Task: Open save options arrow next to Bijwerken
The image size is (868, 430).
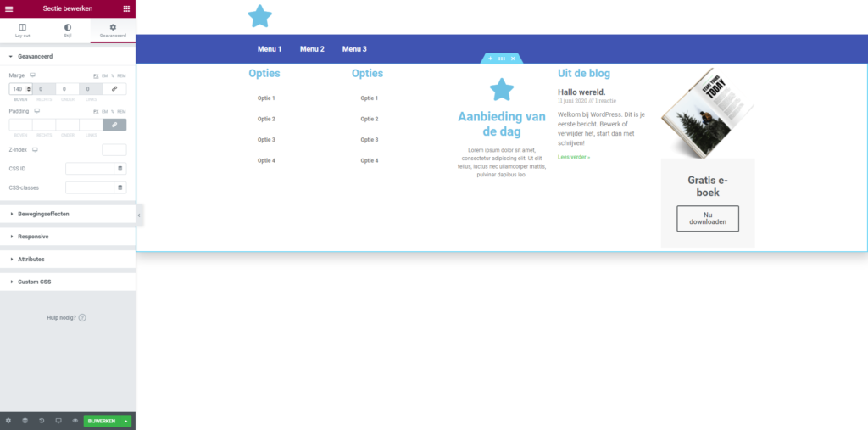Action: coord(125,421)
